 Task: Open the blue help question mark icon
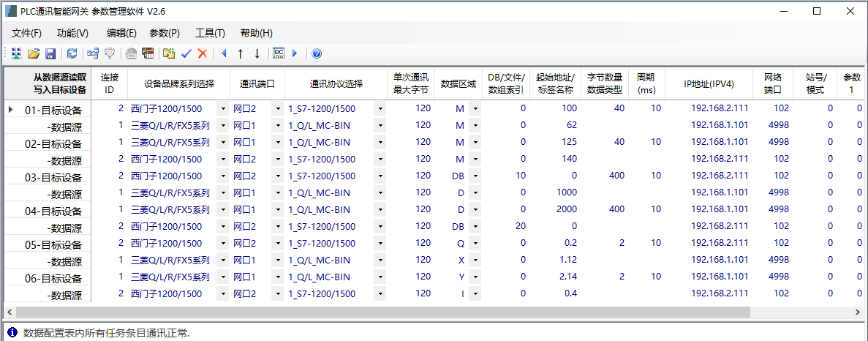coord(317,53)
